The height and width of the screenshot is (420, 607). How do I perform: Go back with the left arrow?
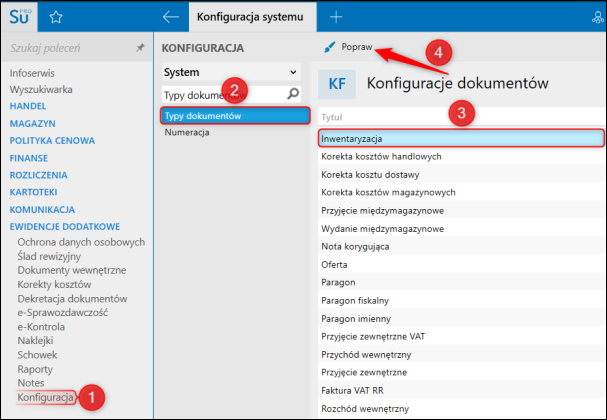point(171,17)
